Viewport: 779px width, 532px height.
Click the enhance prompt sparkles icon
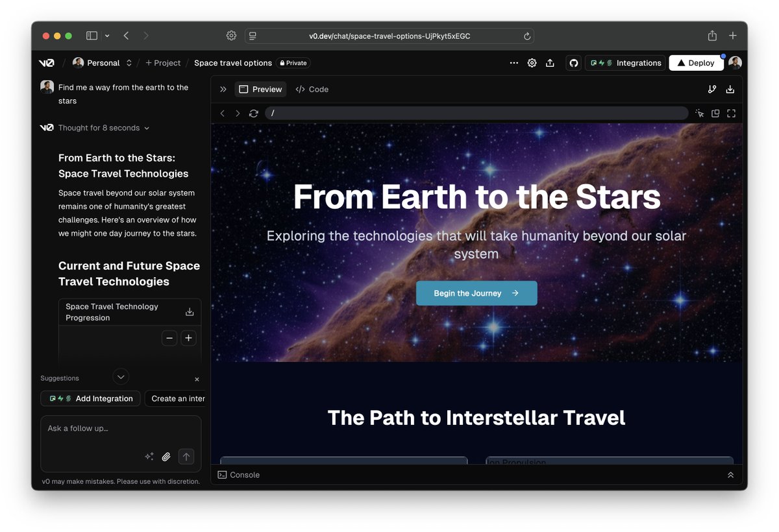149,457
